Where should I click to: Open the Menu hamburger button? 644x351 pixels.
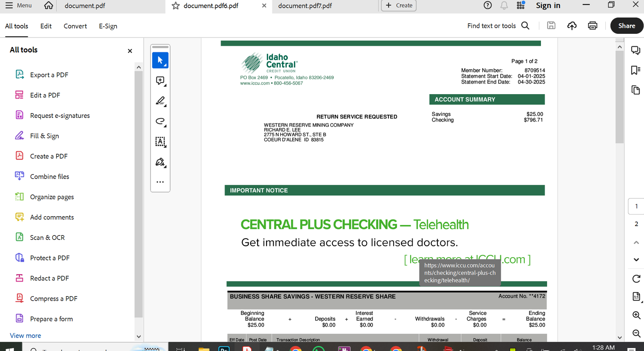(x=19, y=6)
